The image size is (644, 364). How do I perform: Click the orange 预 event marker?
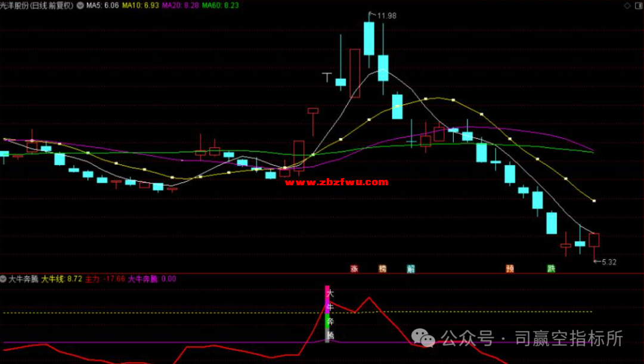click(510, 269)
